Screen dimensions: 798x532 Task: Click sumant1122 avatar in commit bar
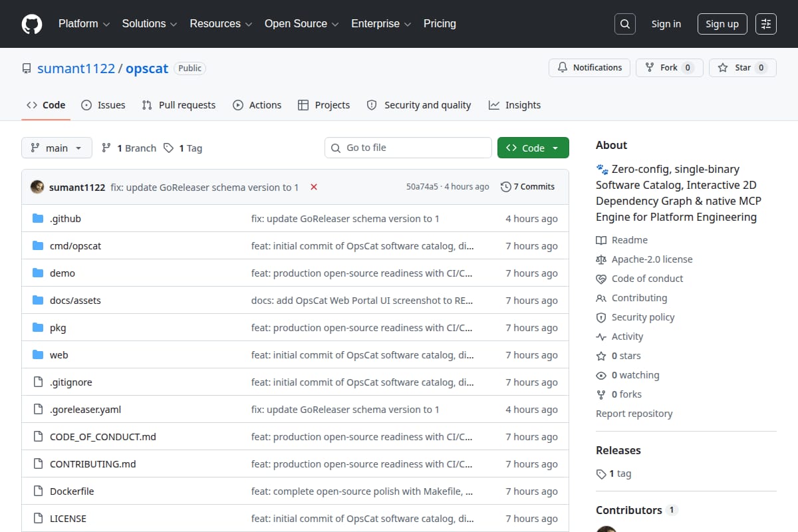point(37,187)
